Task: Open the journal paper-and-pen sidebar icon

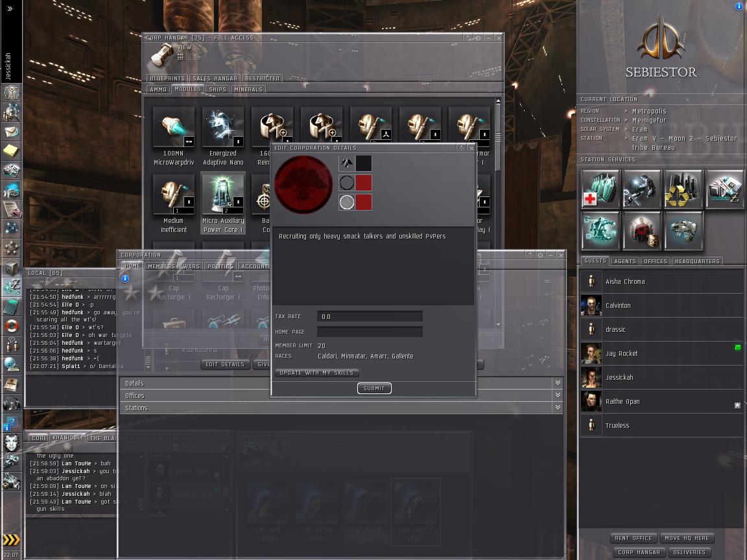Action: (12, 209)
